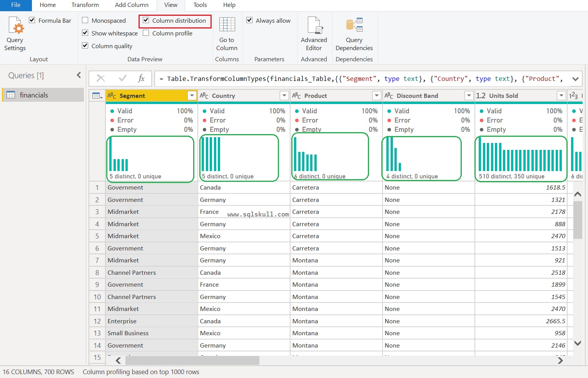Open Country column filter dropdown
The width and height of the screenshot is (588, 378).
pyautogui.click(x=284, y=96)
